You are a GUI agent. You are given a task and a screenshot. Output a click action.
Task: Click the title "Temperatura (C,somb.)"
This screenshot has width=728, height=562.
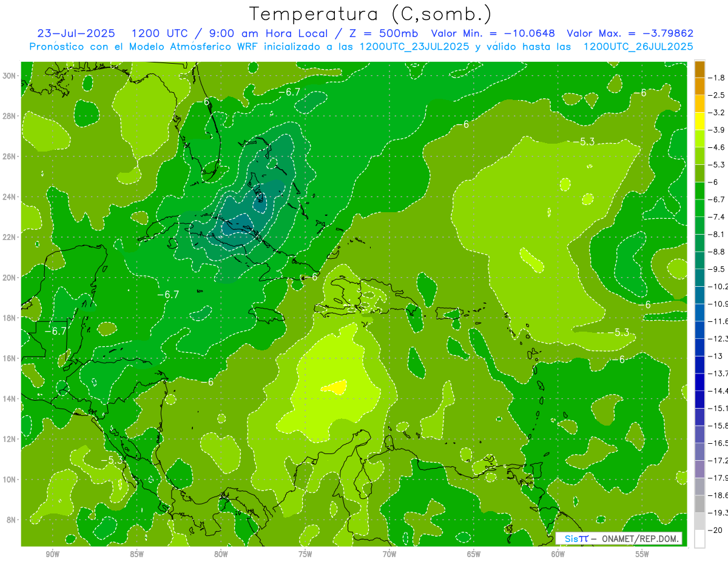pos(371,14)
